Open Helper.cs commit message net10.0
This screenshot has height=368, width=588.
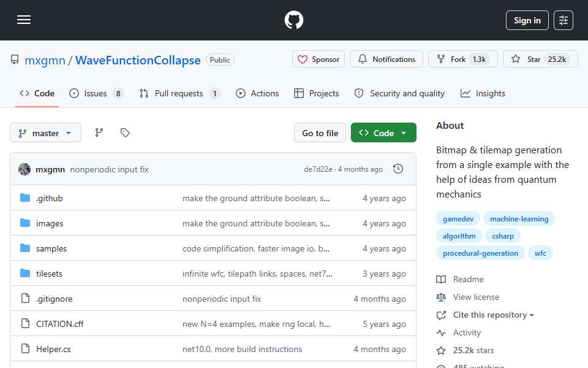[x=242, y=349]
